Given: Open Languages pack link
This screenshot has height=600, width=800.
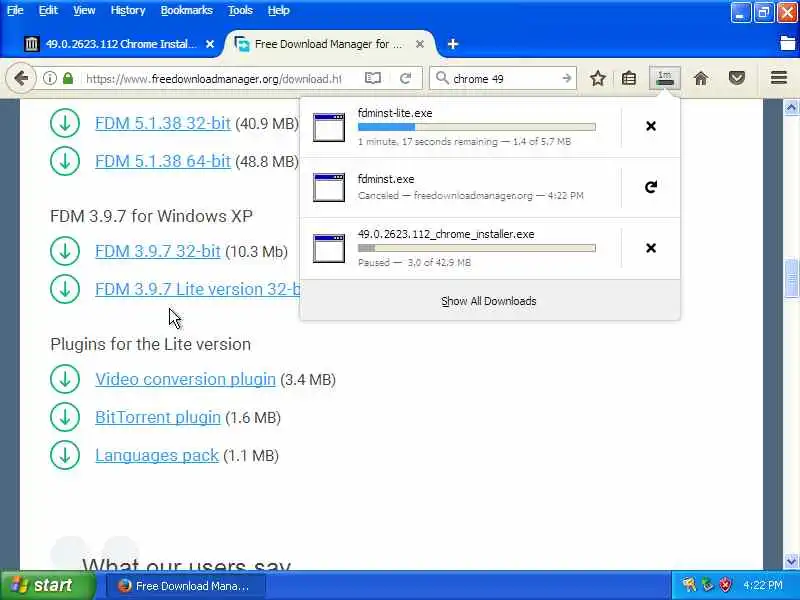Looking at the screenshot, I should click(x=157, y=455).
